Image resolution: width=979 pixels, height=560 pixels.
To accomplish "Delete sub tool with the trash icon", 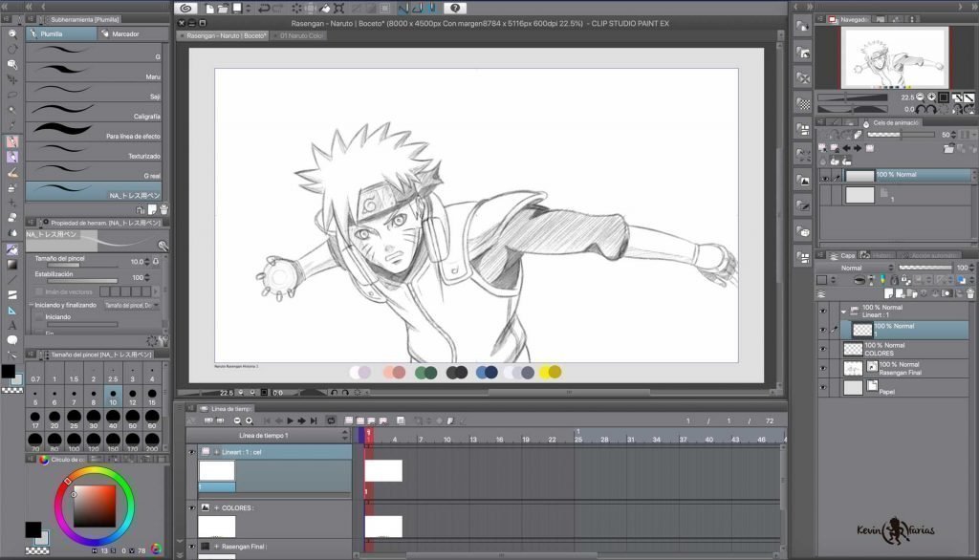I will [x=163, y=210].
